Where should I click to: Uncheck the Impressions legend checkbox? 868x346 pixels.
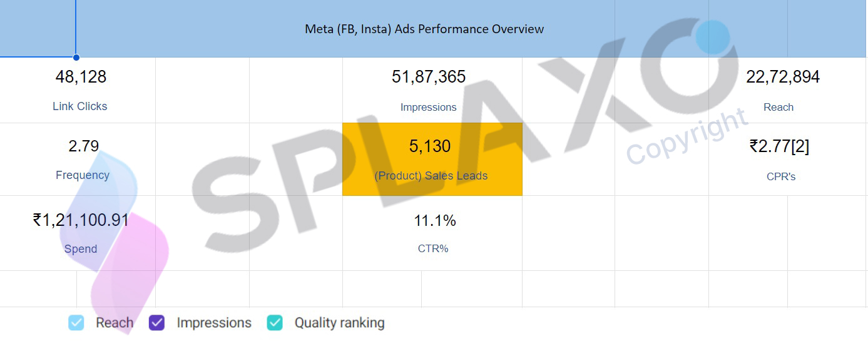tap(156, 323)
